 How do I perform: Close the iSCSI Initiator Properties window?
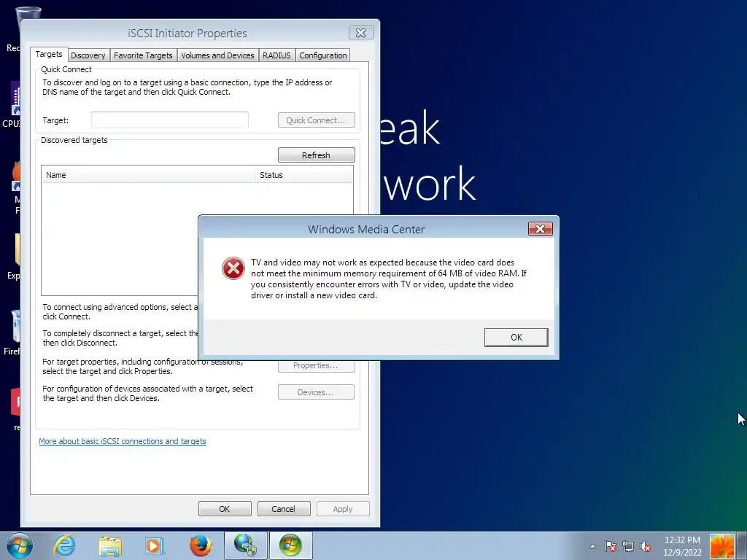(x=361, y=33)
